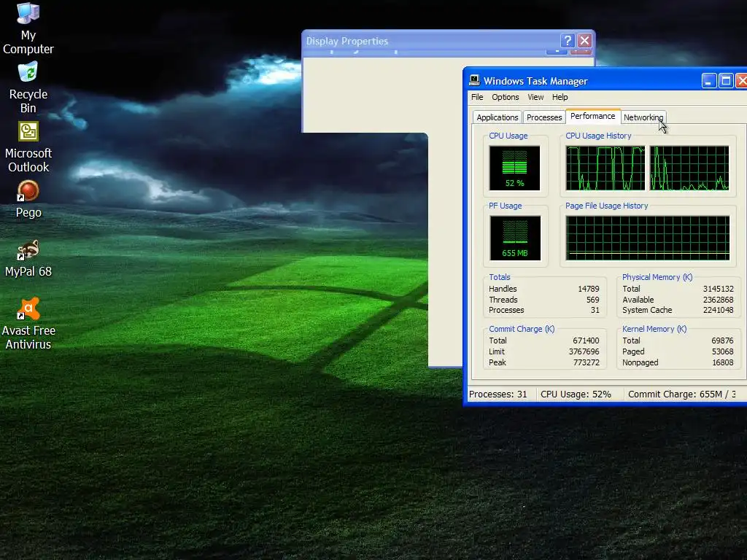Click Commit Charge Peak value 773272
Screen dimensions: 747x560
click(587, 362)
